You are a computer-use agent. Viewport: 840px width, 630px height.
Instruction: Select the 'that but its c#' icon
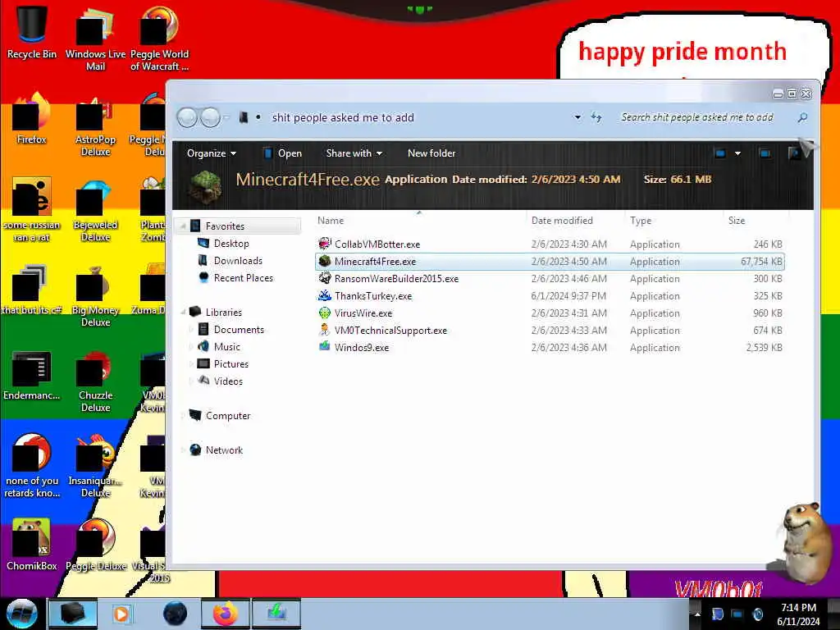pyautogui.click(x=32, y=290)
